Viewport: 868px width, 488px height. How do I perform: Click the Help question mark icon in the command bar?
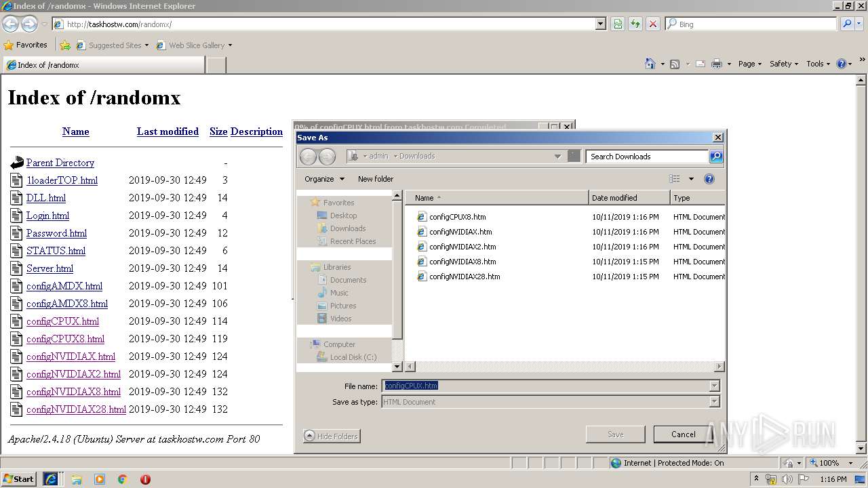pyautogui.click(x=842, y=64)
